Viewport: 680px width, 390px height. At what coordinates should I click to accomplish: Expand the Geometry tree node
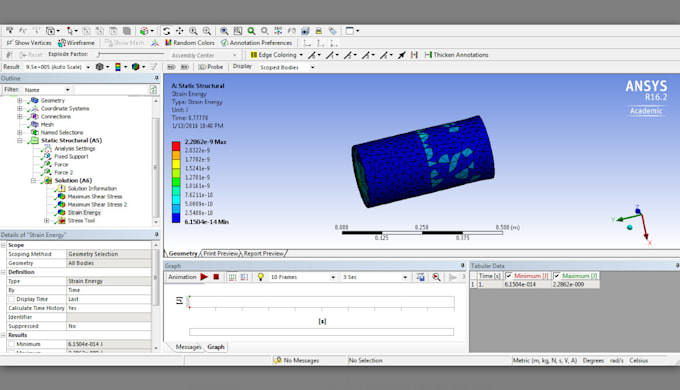click(x=20, y=100)
